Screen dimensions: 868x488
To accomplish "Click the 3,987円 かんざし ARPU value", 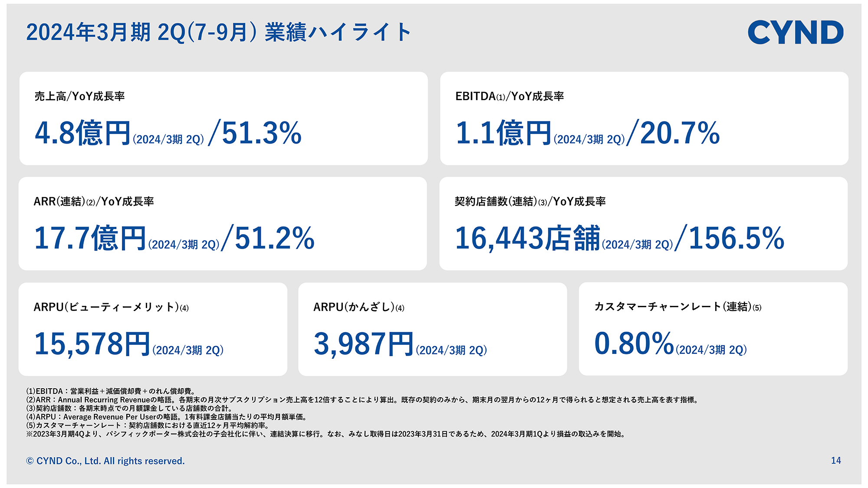I will click(x=363, y=344).
